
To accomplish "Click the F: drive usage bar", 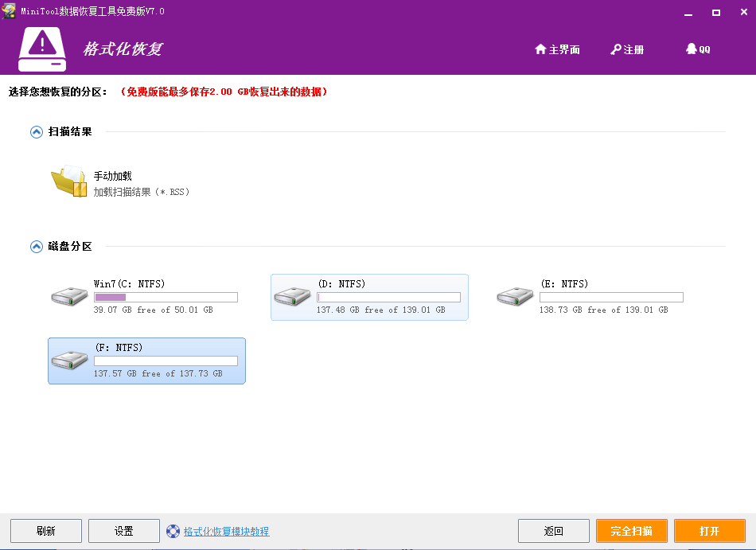I will point(166,361).
